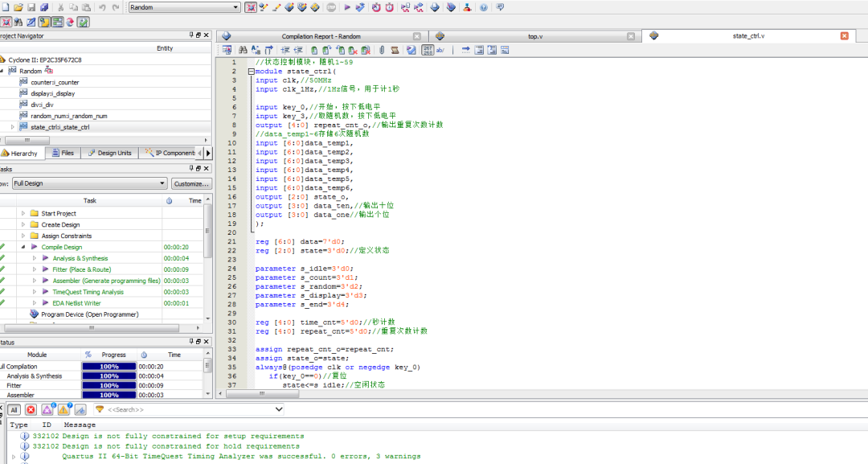This screenshot has width=868, height=464.
Task: Click the Open file folder icon
Action: click(18, 7)
